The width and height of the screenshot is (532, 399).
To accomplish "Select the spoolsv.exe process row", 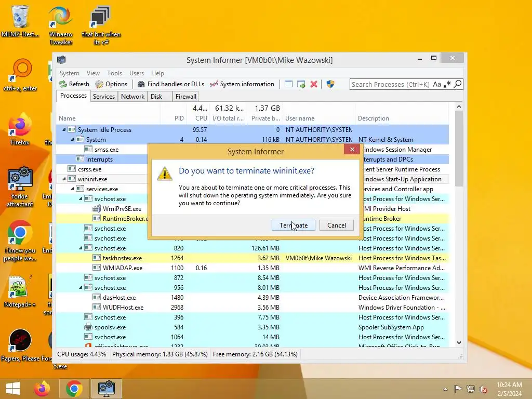I will (252, 327).
